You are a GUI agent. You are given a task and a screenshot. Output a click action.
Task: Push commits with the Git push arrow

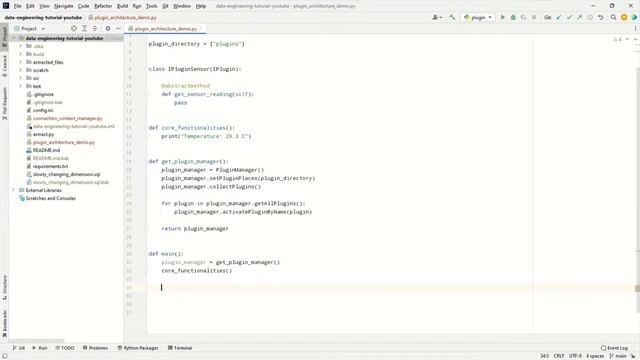(x=579, y=18)
